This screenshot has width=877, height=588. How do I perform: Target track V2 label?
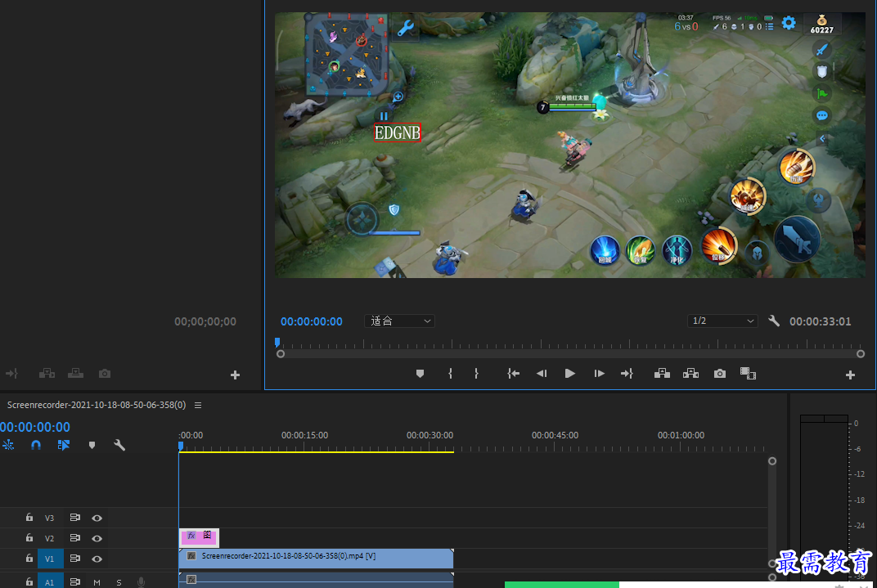(x=50, y=538)
